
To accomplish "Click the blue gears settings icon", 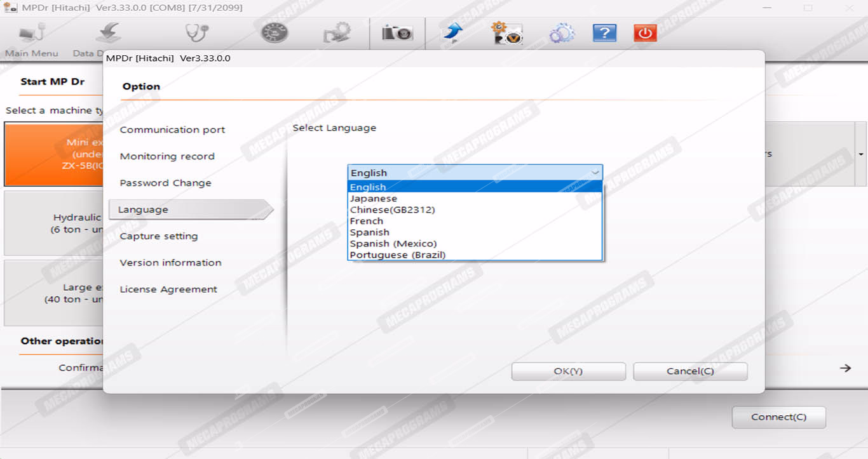I will [561, 33].
